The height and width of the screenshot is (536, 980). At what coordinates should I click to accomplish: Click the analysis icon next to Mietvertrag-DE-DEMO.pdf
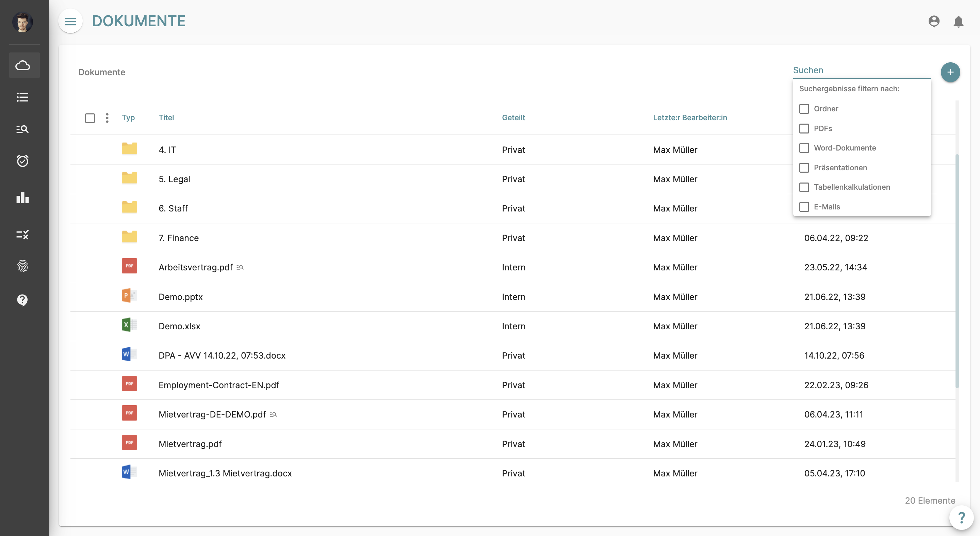click(x=273, y=414)
